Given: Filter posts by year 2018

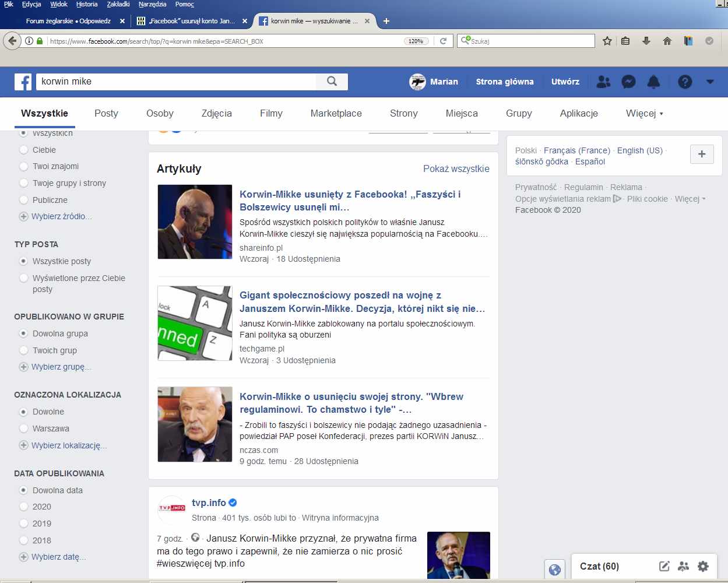Looking at the screenshot, I should tap(24, 540).
